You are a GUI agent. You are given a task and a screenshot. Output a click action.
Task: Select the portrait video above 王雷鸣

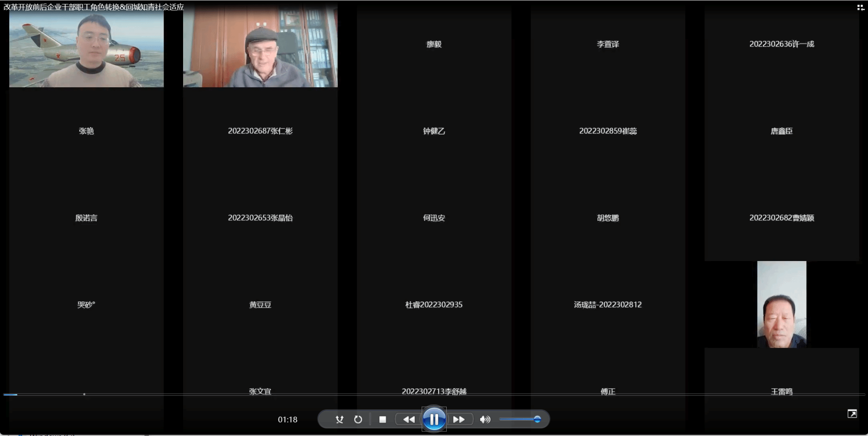coord(782,305)
